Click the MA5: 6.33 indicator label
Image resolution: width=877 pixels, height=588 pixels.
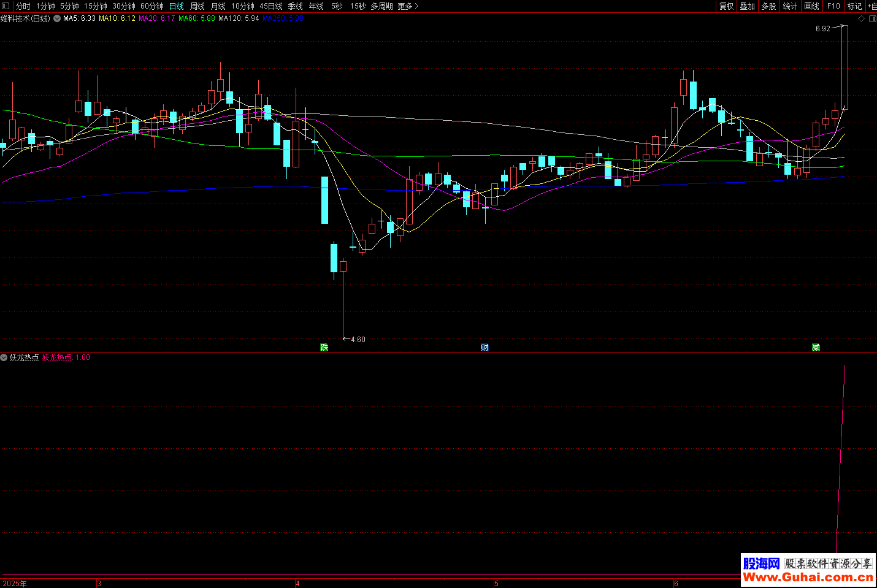[79, 18]
